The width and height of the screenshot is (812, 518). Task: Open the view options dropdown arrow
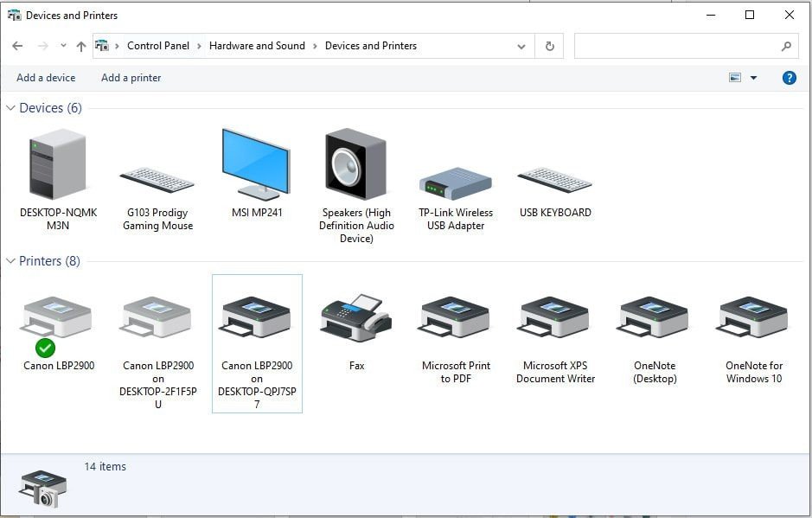753,78
